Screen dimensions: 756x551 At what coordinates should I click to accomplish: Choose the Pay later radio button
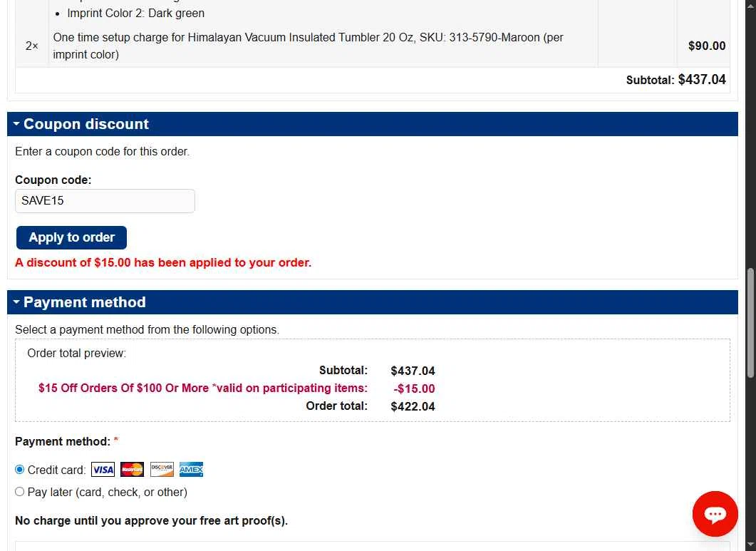click(20, 492)
